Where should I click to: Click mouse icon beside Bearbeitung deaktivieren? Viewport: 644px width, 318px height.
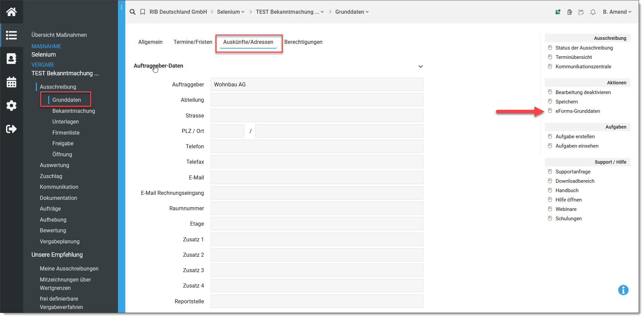pos(550,92)
